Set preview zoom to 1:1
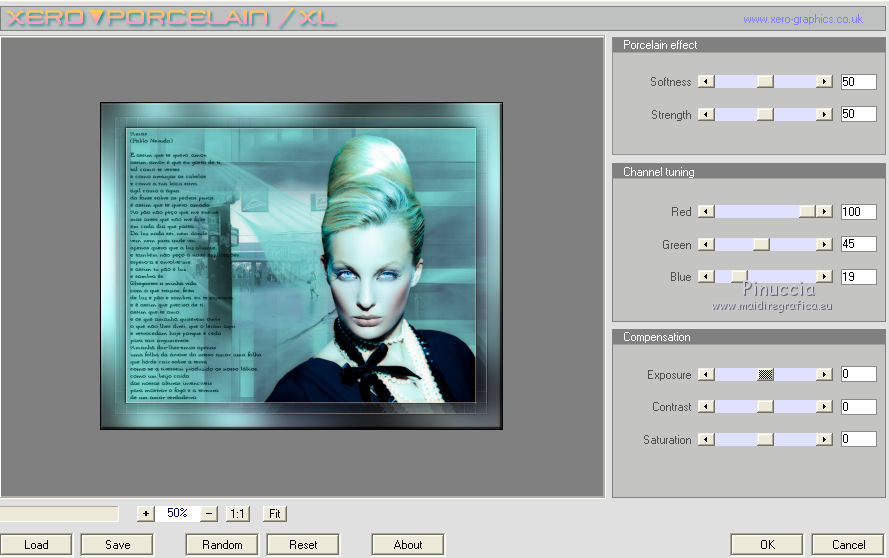Viewport: 889px width, 558px height. [x=237, y=514]
